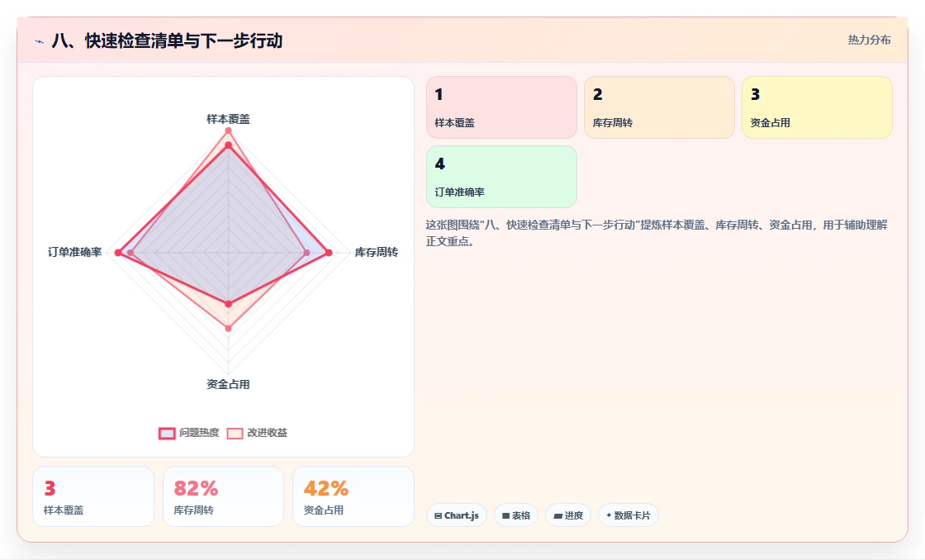Click the 数据卡片 tag chip
925x560 pixels.
pyautogui.click(x=629, y=515)
